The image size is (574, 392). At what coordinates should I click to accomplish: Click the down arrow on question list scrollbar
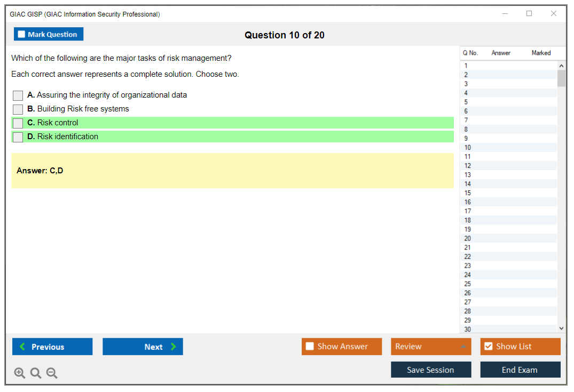tap(561, 328)
